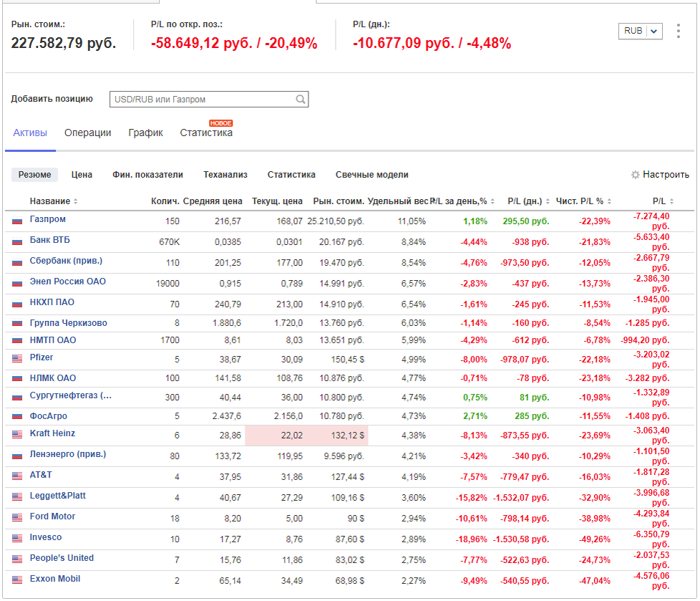
Task: Open the Pfizer link
Action: [x=42, y=357]
